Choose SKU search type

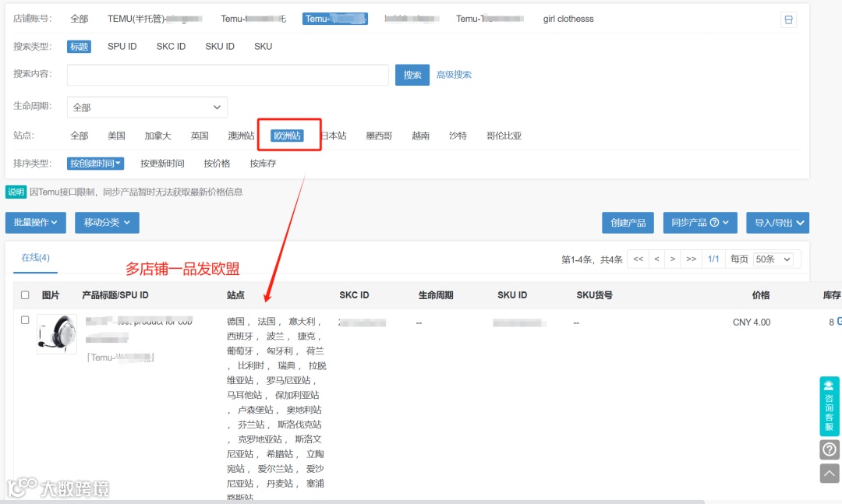coord(264,47)
